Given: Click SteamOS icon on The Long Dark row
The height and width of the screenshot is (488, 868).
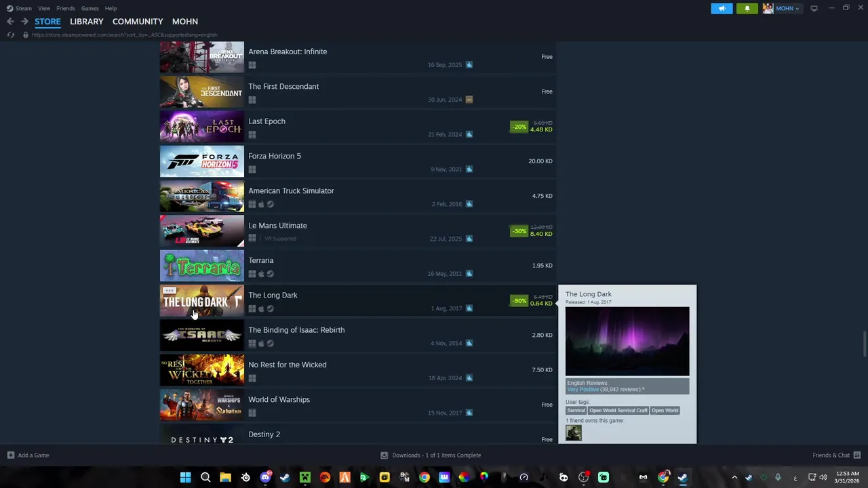Looking at the screenshot, I should (x=270, y=308).
